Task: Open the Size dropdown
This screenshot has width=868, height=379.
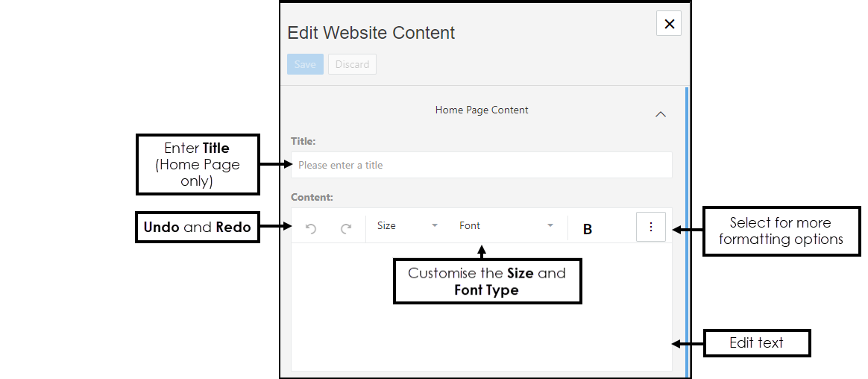Action: 407,225
